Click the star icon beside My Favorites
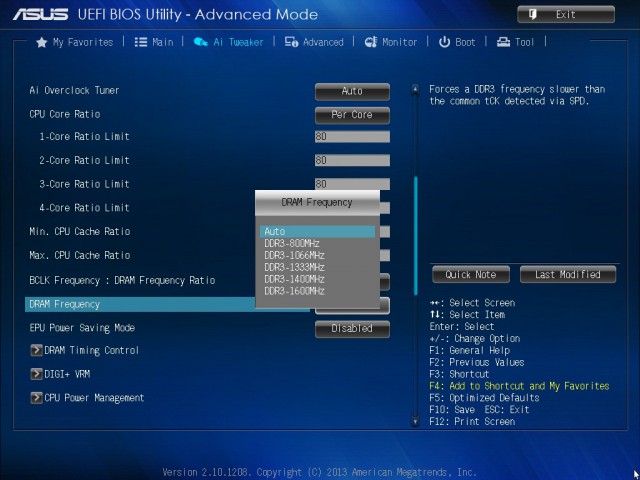This screenshot has width=640, height=480. tap(42, 42)
